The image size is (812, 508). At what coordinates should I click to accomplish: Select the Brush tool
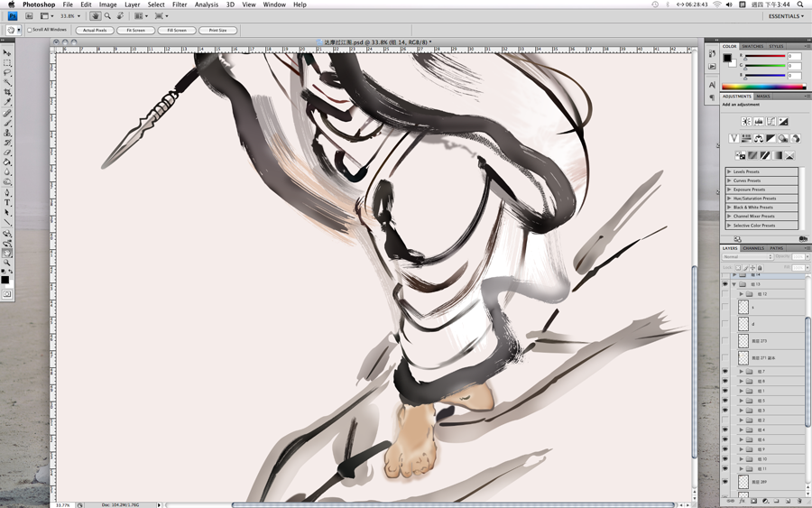coord(6,123)
